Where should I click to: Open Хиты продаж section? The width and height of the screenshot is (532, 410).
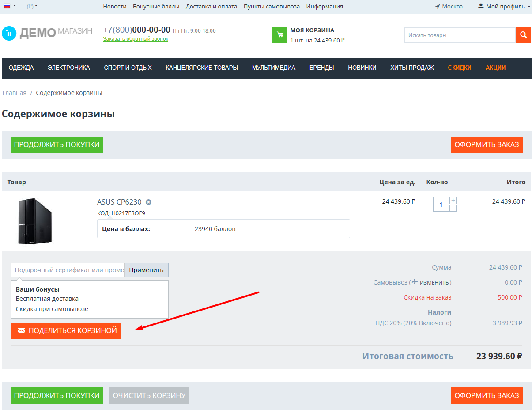point(412,68)
